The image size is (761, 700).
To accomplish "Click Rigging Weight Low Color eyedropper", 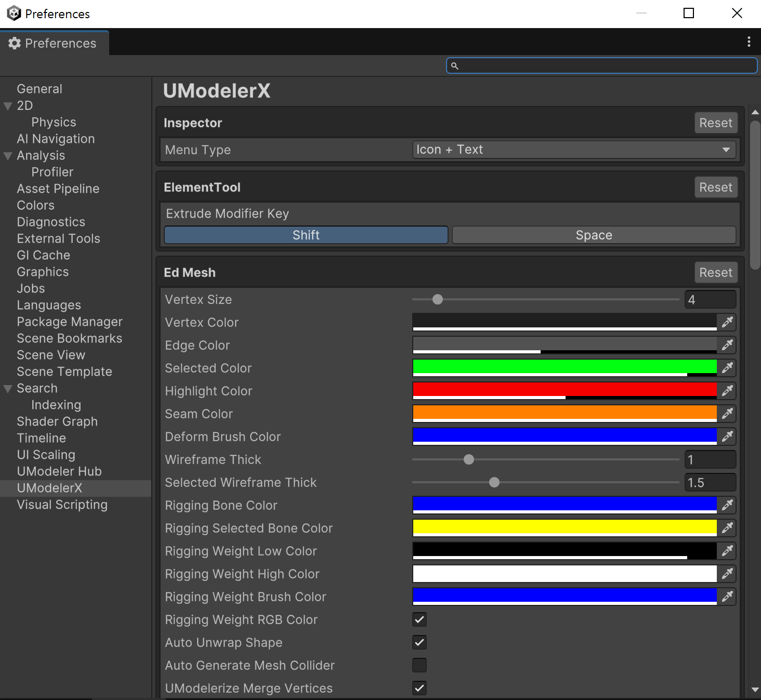I will pyautogui.click(x=727, y=551).
